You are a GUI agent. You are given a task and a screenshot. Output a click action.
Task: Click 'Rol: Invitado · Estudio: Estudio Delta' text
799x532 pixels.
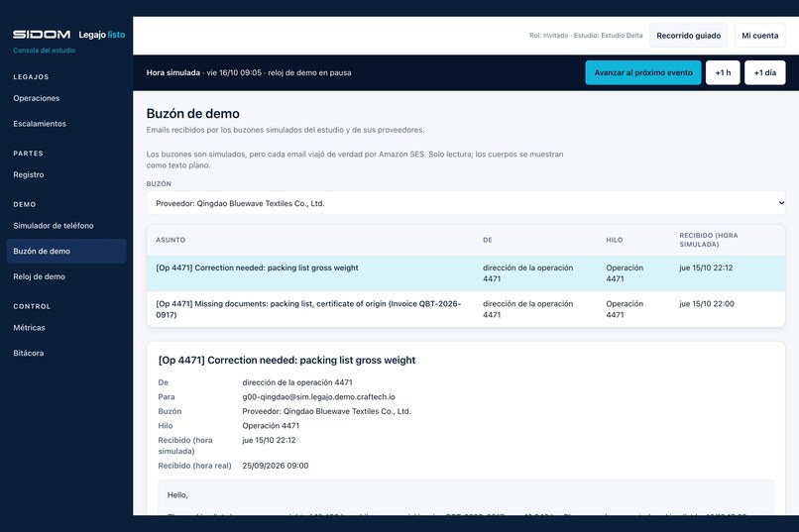click(586, 36)
